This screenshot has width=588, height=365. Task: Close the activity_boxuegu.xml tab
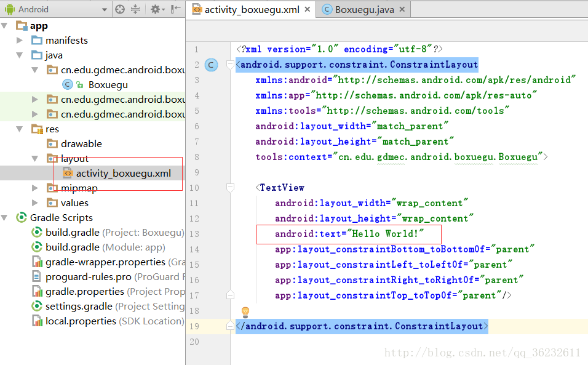point(308,9)
